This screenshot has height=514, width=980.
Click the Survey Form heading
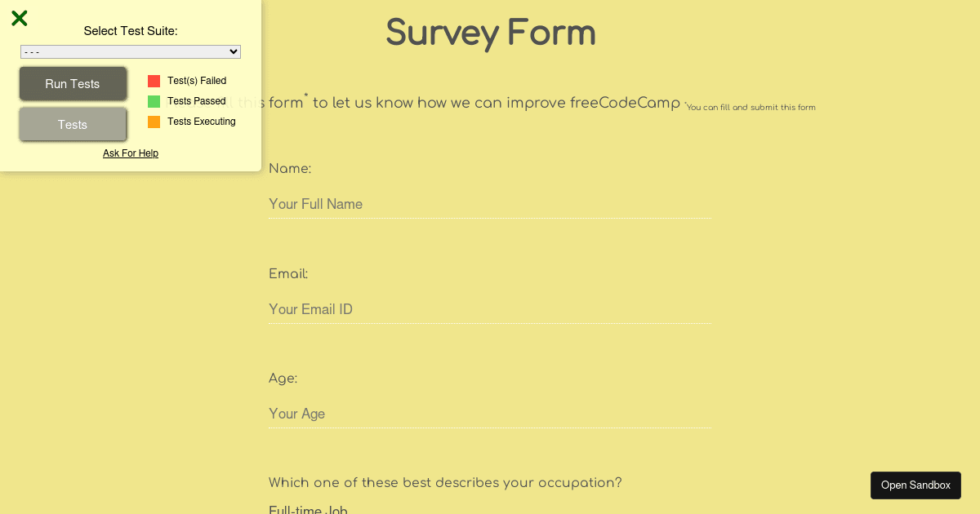(490, 33)
